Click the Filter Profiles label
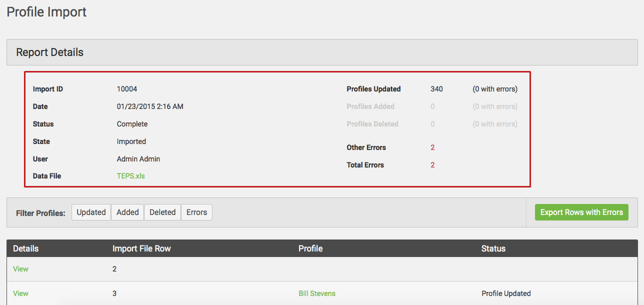The image size is (644, 305). (40, 213)
